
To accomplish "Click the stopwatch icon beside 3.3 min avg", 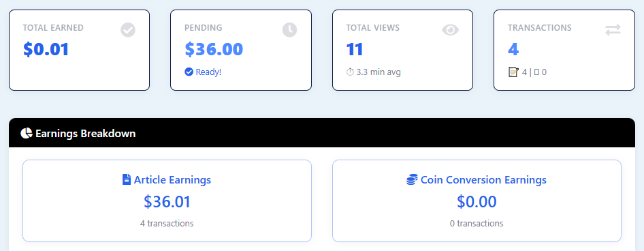I will [350, 72].
